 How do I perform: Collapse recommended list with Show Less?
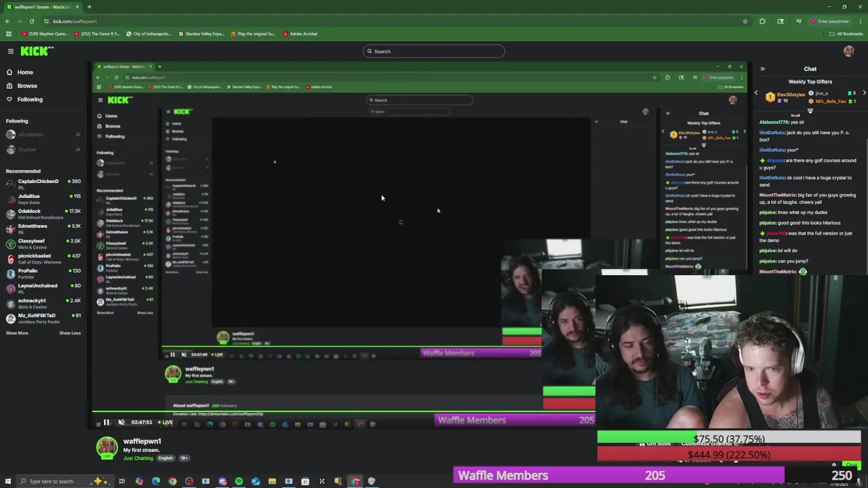(x=70, y=333)
